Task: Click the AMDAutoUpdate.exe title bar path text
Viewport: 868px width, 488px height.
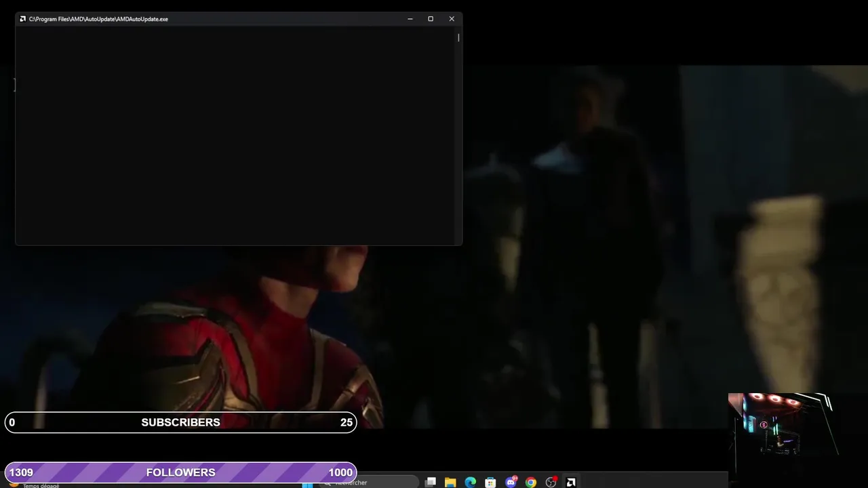Action: 98,19
